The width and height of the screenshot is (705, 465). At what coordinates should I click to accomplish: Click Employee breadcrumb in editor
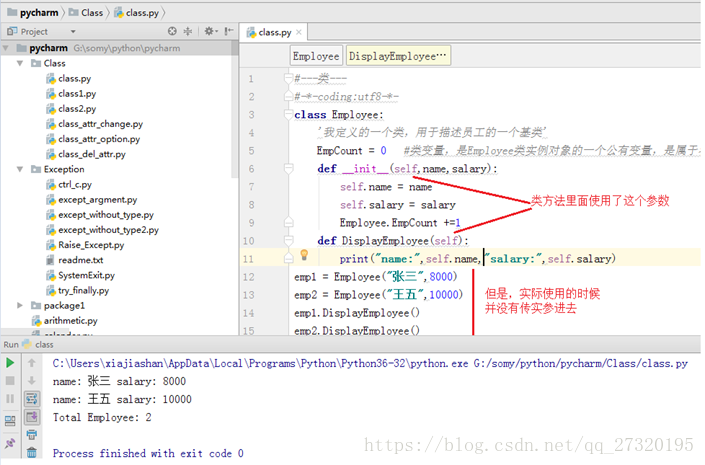(x=316, y=56)
